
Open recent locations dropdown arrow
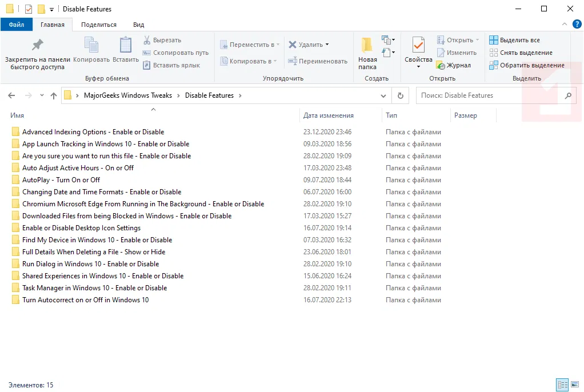(42, 95)
